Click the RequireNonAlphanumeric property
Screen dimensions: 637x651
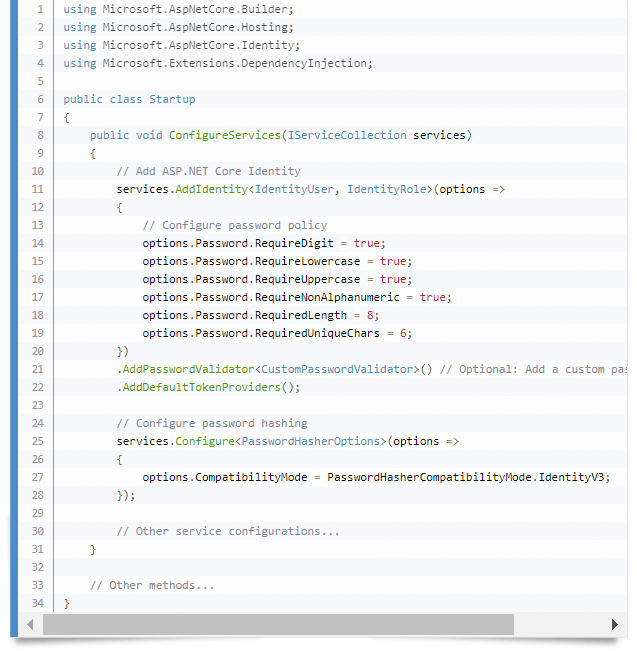(327, 297)
